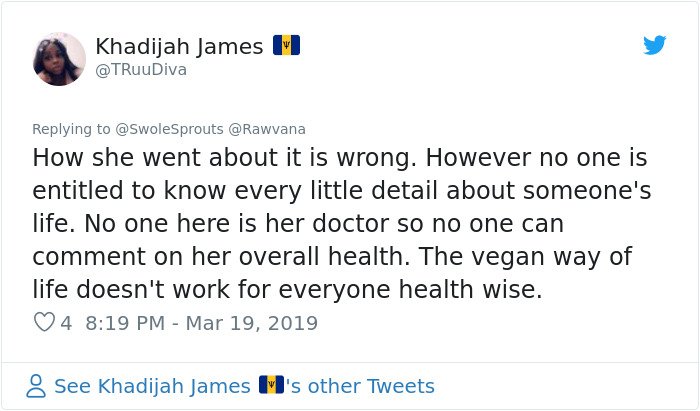Click the like count number 4
700x411 pixels.
pyautogui.click(x=66, y=323)
